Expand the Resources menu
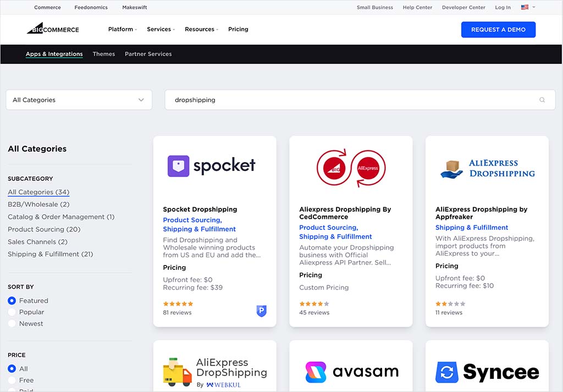Image resolution: width=563 pixels, height=392 pixels. point(201,29)
